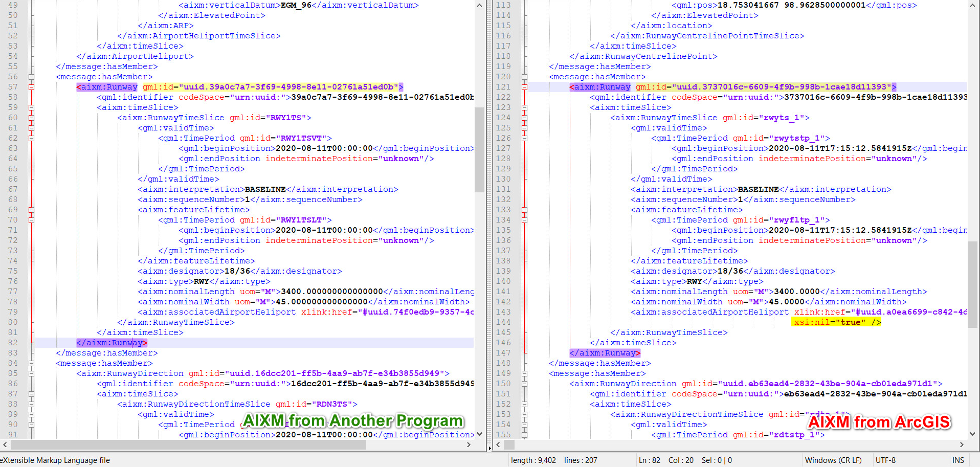Image resolution: width=980 pixels, height=467 pixels.
Task: Click the left pane vertical scrollbar thumb
Action: (x=479, y=149)
